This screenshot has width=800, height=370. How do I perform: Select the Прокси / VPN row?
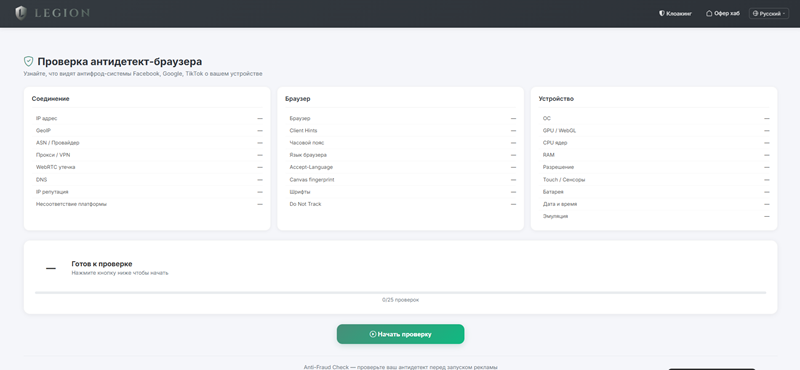coord(147,155)
